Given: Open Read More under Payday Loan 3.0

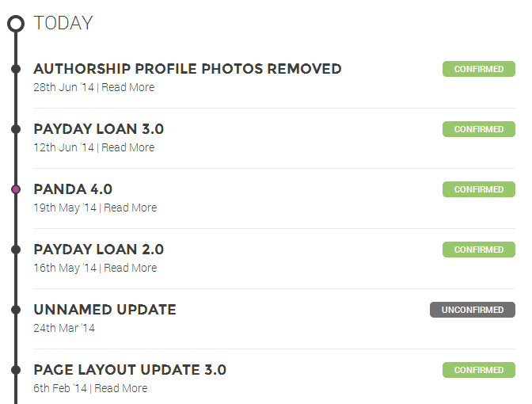Looking at the screenshot, I should pos(128,147).
